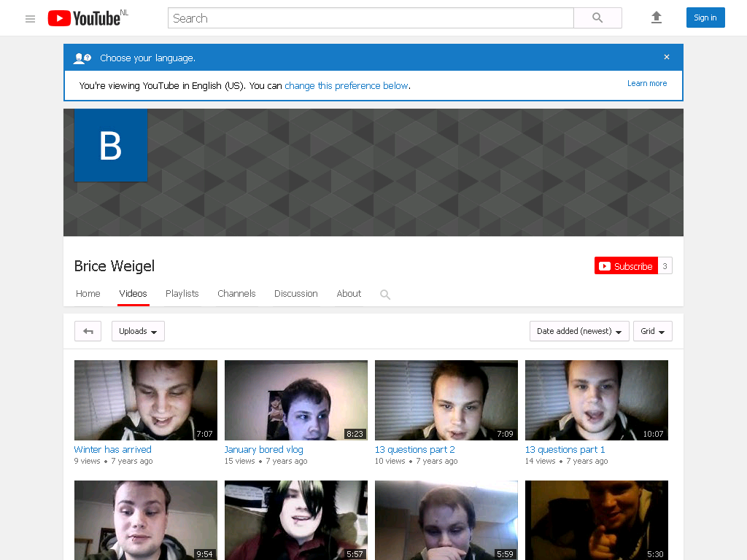This screenshot has width=747, height=560.
Task: Open the channel search magnifier icon
Action: (x=385, y=295)
